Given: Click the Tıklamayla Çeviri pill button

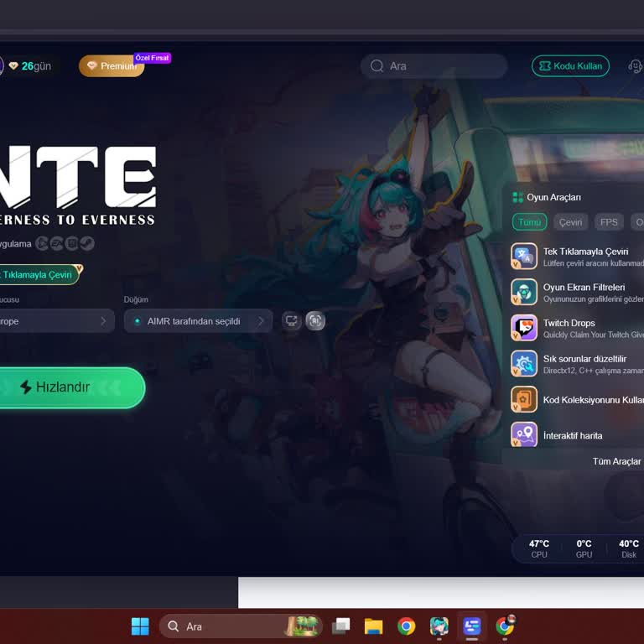Looking at the screenshot, I should (x=39, y=274).
